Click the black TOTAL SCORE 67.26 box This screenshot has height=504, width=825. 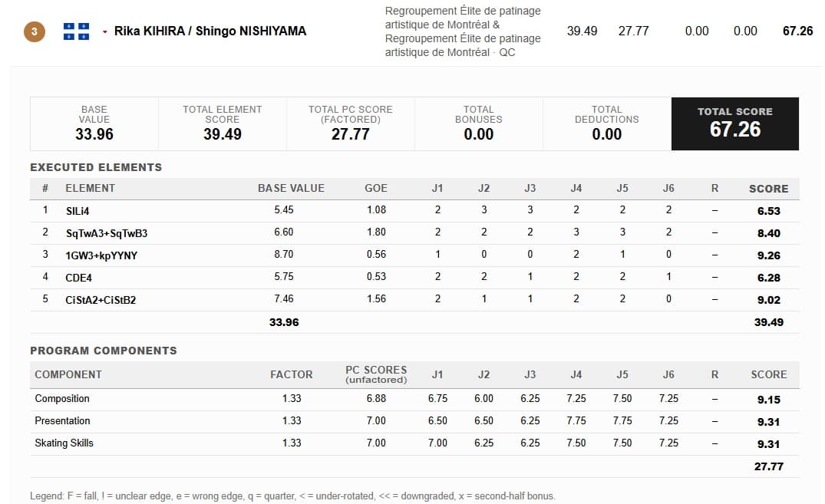tap(735, 124)
